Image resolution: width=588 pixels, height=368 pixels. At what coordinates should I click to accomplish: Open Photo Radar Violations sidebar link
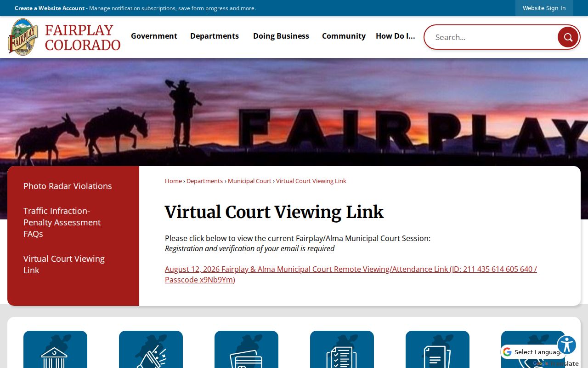pos(68,186)
